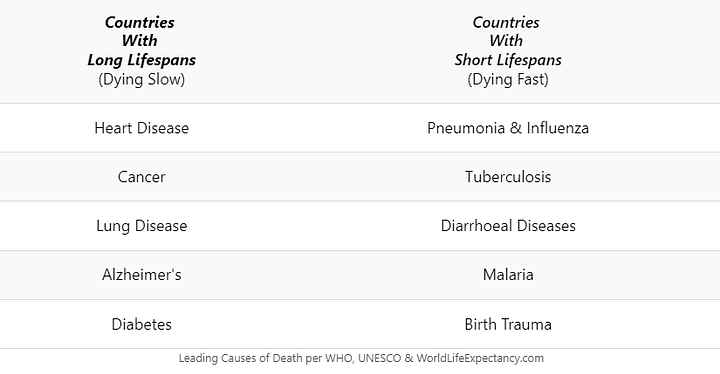Select the Heart Disease cell
Screen dimensions: 720x374
point(141,128)
